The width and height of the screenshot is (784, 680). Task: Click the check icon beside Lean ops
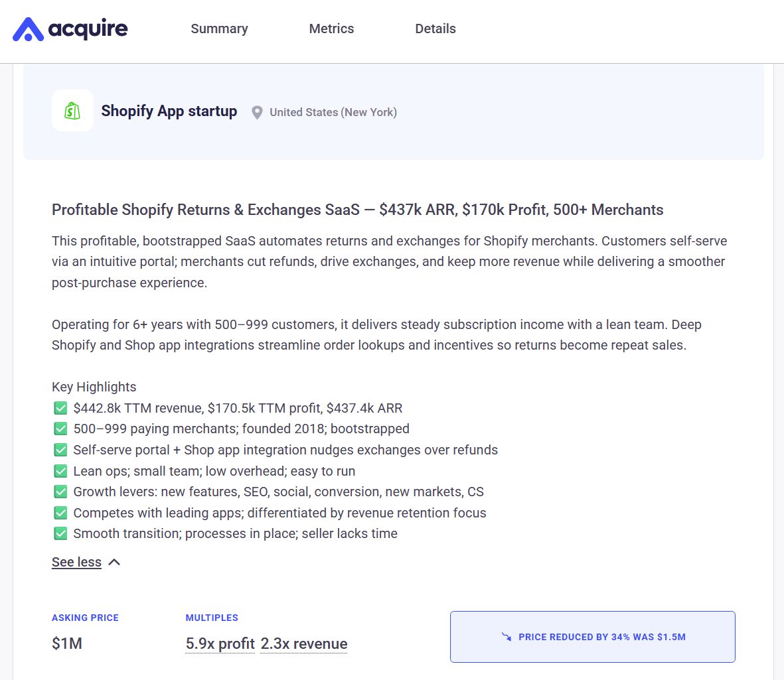click(x=60, y=471)
